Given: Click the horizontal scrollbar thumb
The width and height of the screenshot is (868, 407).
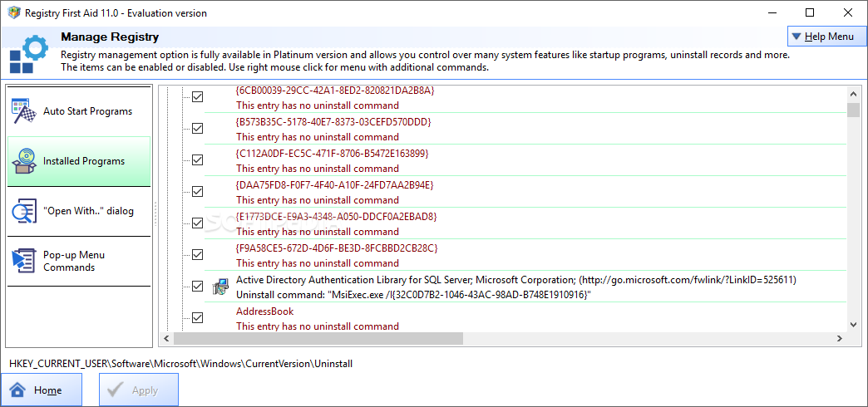Looking at the screenshot, I should [318, 338].
